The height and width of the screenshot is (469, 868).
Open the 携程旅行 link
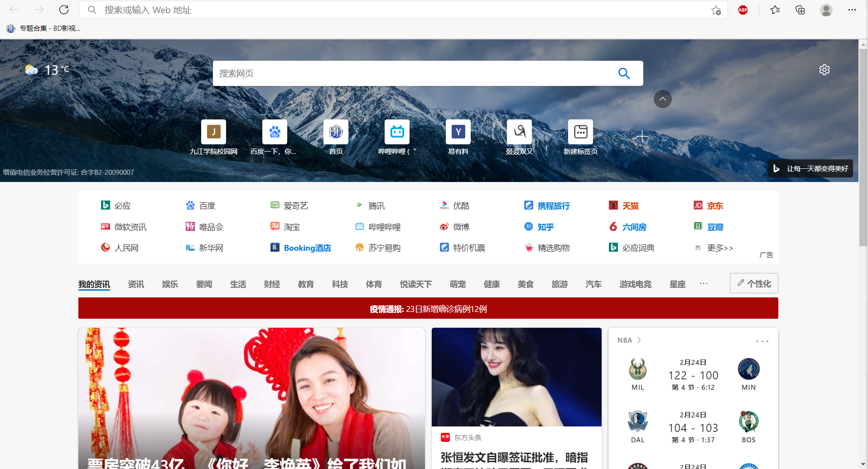pyautogui.click(x=547, y=206)
